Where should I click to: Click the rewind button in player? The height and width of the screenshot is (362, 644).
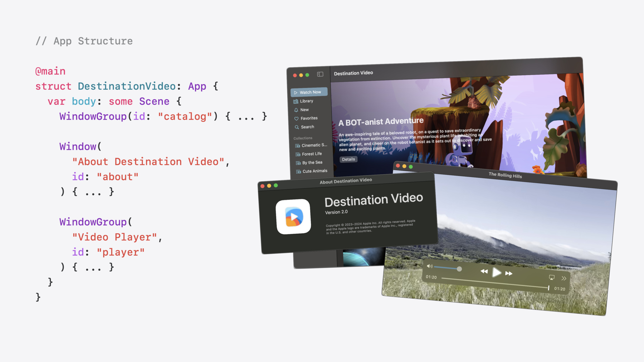tap(484, 271)
